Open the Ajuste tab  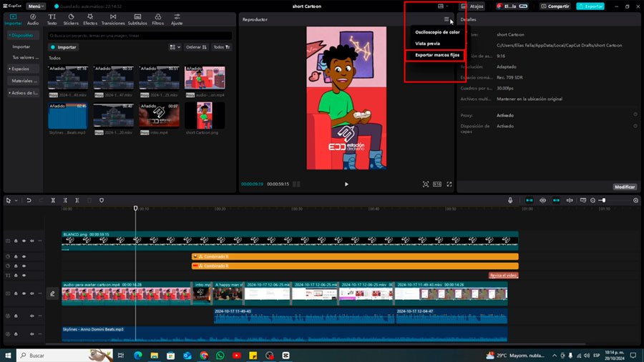[x=177, y=19]
